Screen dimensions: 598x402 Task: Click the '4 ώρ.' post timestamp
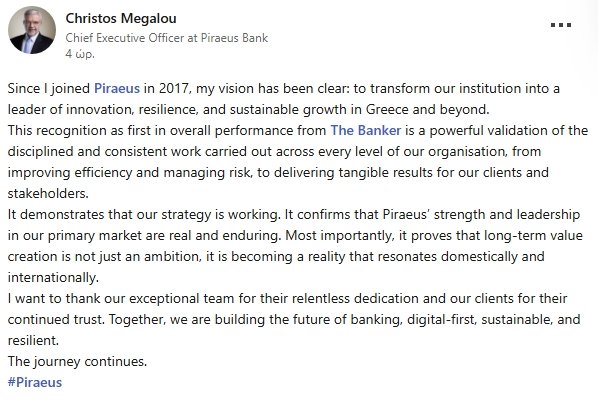point(80,54)
